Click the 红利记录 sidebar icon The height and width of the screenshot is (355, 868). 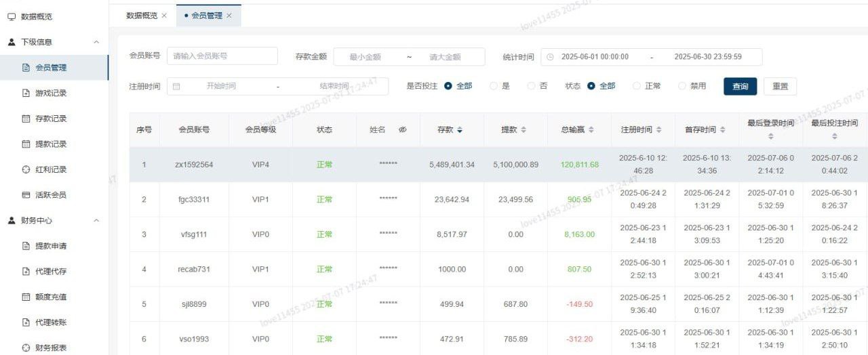coord(26,169)
